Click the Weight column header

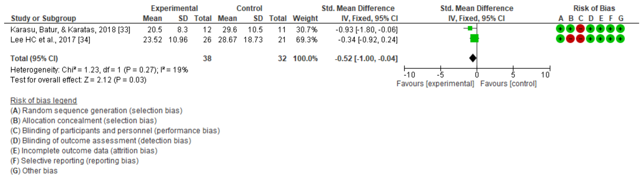coord(305,18)
